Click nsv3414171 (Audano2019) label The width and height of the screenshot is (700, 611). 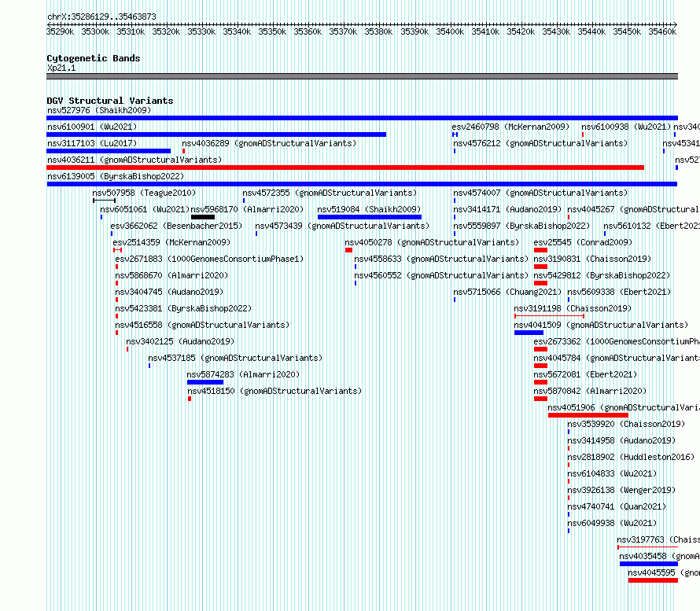pyautogui.click(x=507, y=209)
